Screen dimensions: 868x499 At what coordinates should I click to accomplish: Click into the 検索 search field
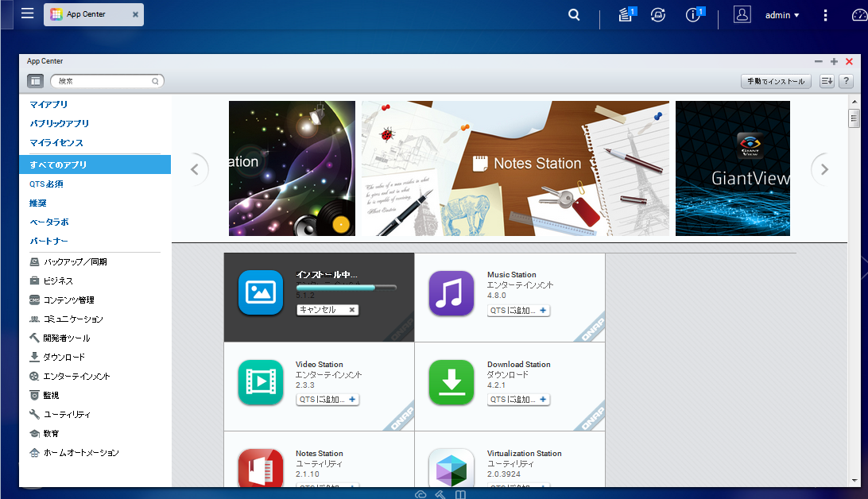point(107,81)
